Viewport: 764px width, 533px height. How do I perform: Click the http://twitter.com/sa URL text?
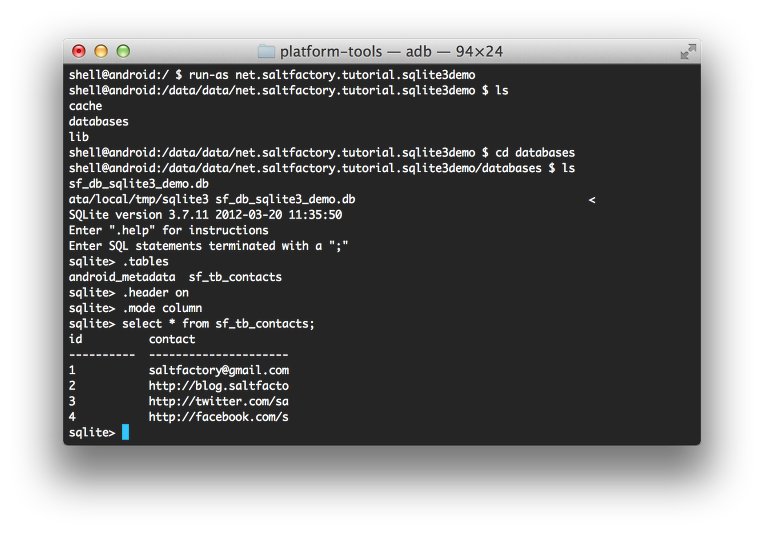pos(219,401)
